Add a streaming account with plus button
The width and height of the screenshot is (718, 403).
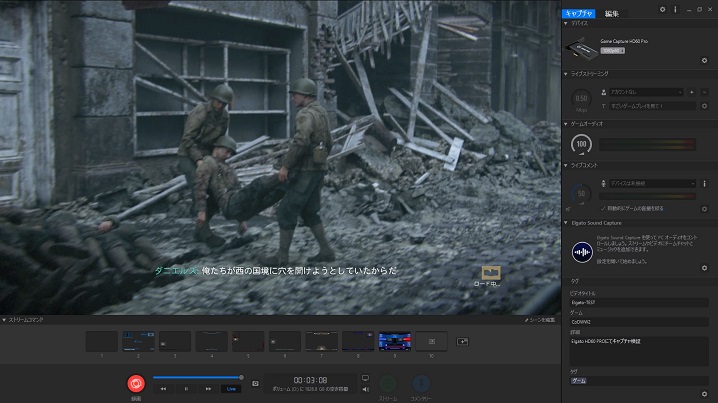[x=691, y=92]
